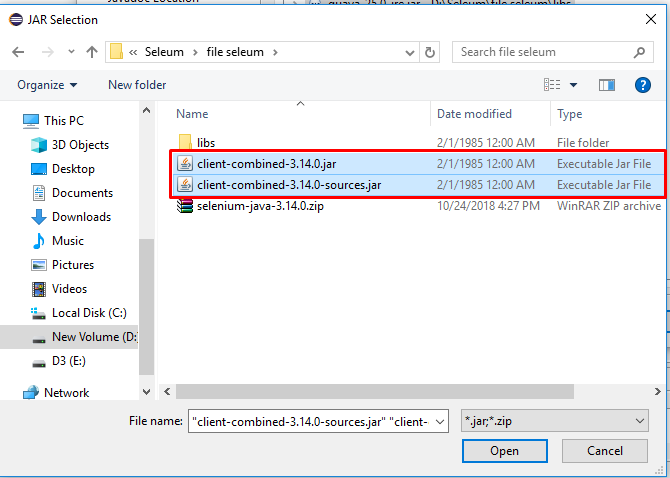
Task: Click the navigation pane scroll down arrow
Action: pyautogui.click(x=147, y=392)
